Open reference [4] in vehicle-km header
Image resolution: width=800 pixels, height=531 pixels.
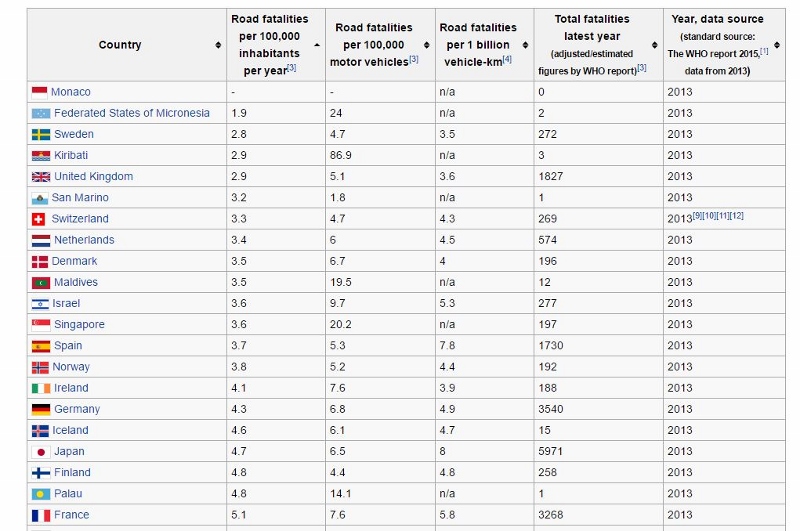[x=507, y=59]
